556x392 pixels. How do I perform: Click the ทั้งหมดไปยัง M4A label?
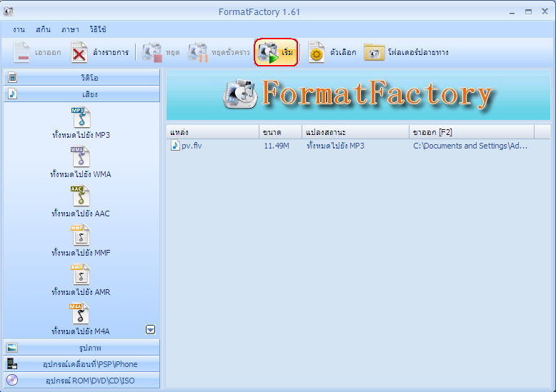coord(81,331)
